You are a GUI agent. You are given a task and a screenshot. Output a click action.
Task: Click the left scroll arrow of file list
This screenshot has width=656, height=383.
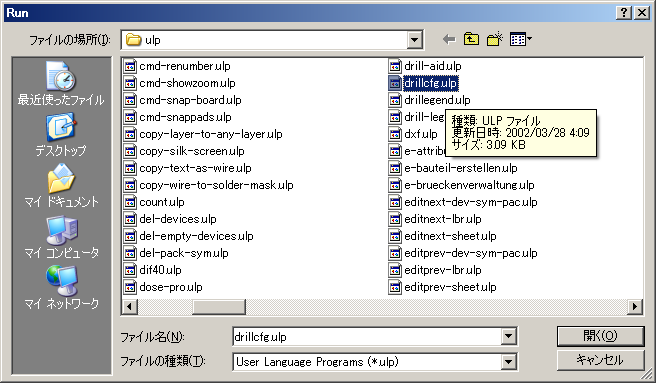tap(129, 307)
